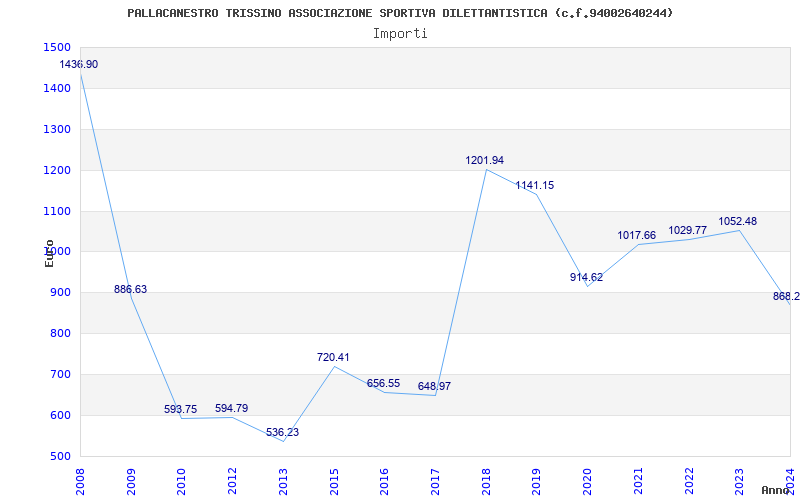The height and width of the screenshot is (500, 800).
Task: Click the Anno x-axis title
Action: (774, 490)
